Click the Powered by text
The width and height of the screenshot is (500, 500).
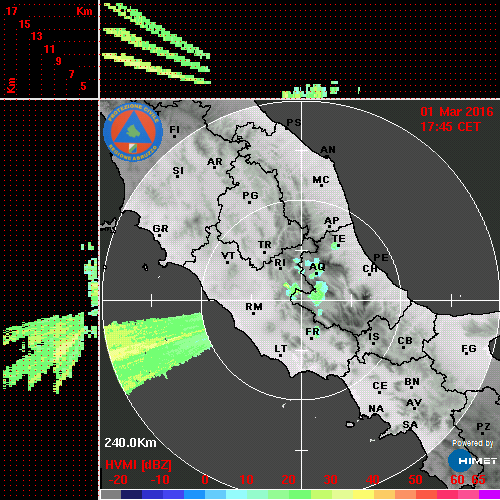click(473, 443)
